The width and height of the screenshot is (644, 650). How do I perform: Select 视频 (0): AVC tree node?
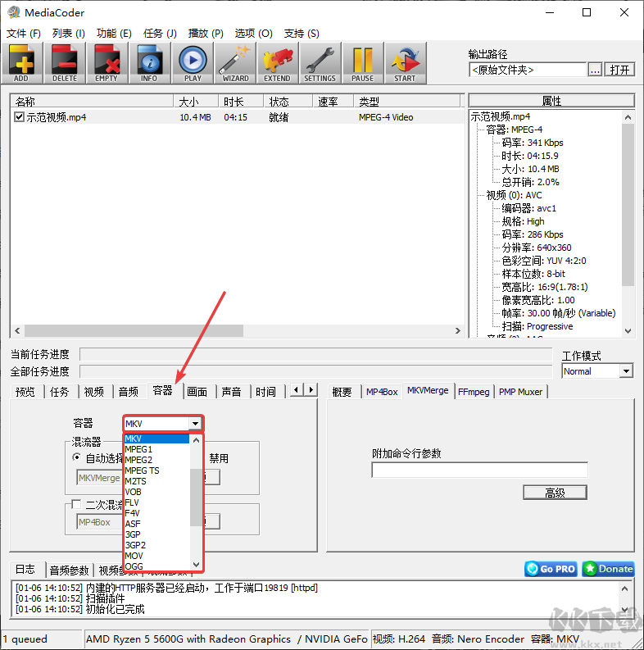tap(514, 195)
